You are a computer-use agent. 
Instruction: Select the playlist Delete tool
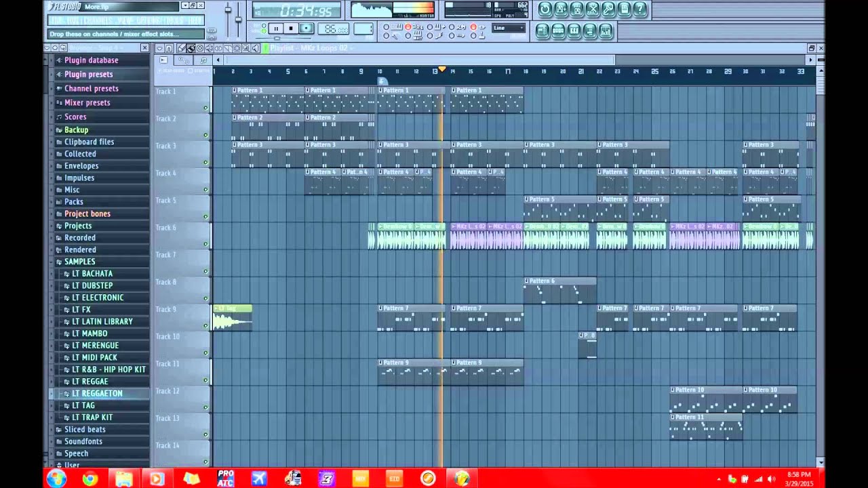click(200, 48)
